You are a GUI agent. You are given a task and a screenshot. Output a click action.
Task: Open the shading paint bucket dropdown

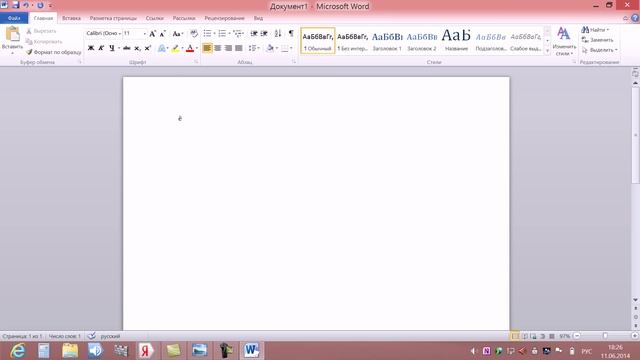tap(272, 48)
